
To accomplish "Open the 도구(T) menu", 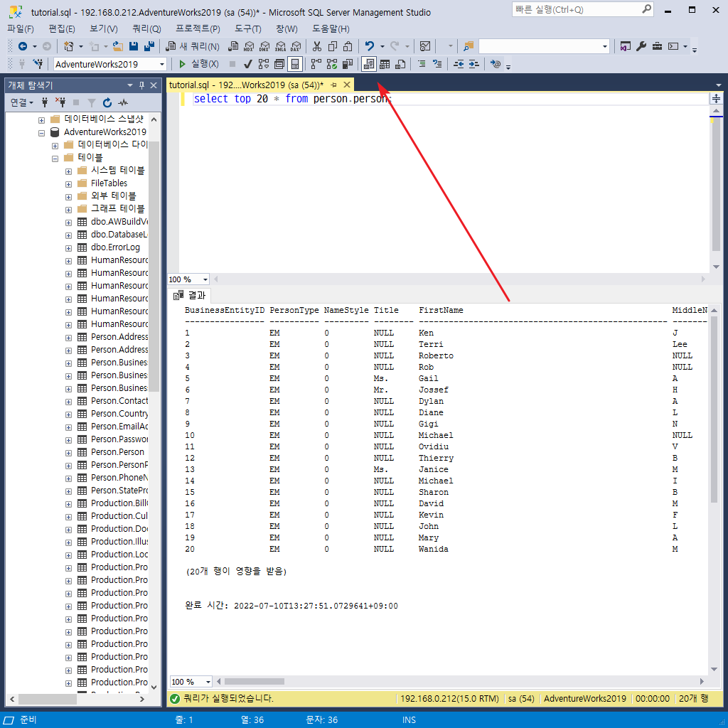I will pos(248,28).
